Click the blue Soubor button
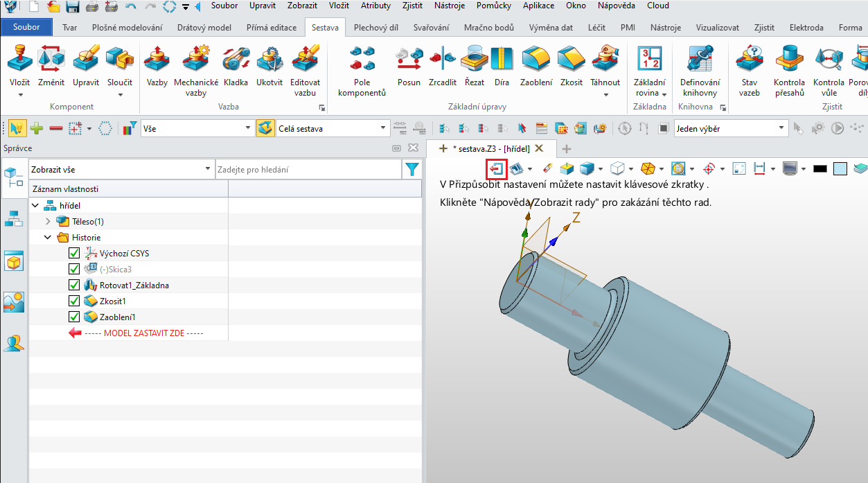The width and height of the screenshot is (868, 483). [x=27, y=28]
